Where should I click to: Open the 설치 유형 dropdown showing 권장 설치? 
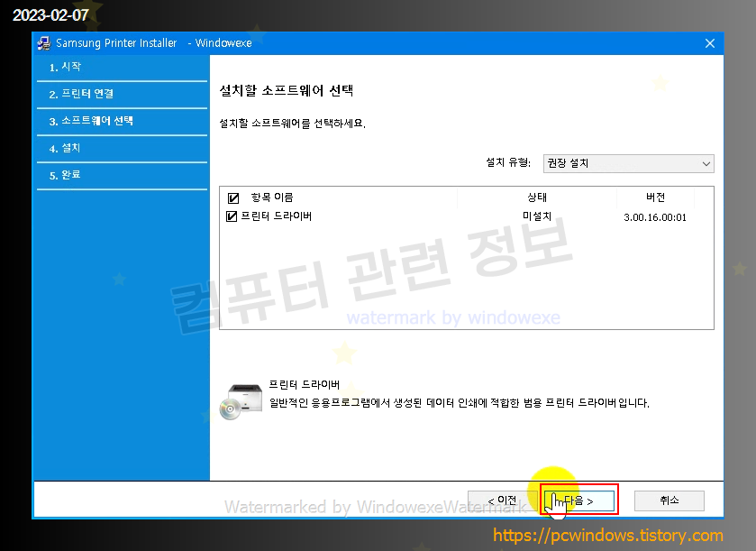point(628,163)
